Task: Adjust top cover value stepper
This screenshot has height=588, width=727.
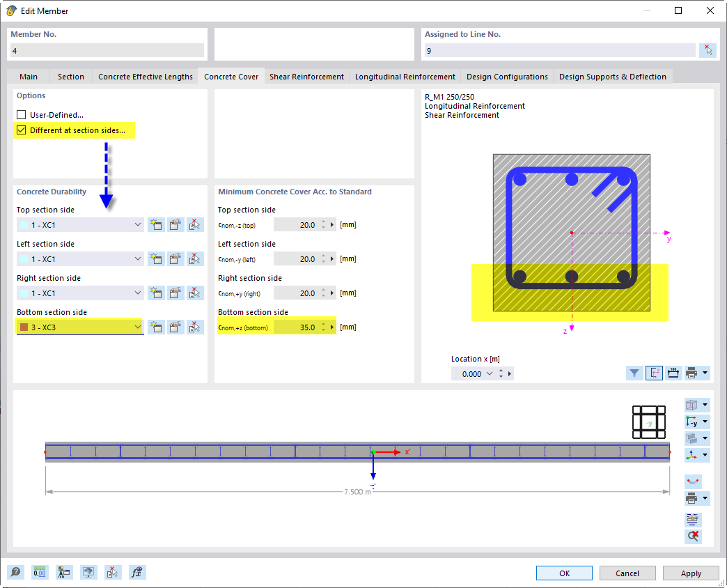Action: [x=324, y=225]
